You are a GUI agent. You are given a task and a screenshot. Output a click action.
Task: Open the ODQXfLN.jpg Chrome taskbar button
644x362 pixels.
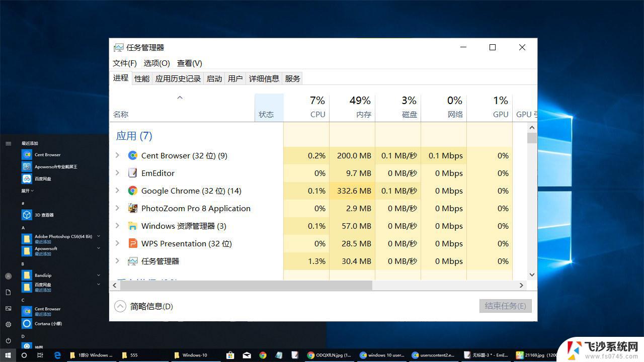pyautogui.click(x=330, y=355)
